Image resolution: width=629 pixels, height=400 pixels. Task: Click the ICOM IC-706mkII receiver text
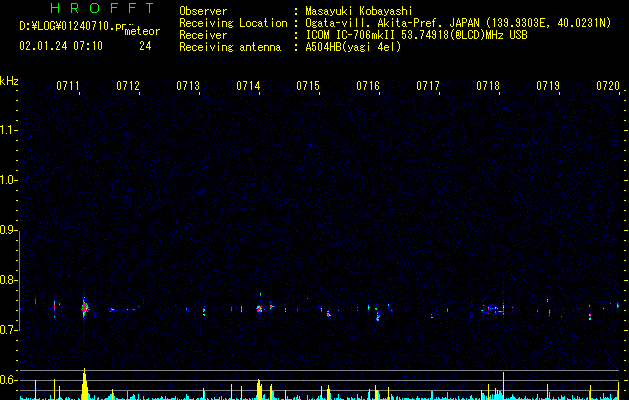pyautogui.click(x=416, y=35)
